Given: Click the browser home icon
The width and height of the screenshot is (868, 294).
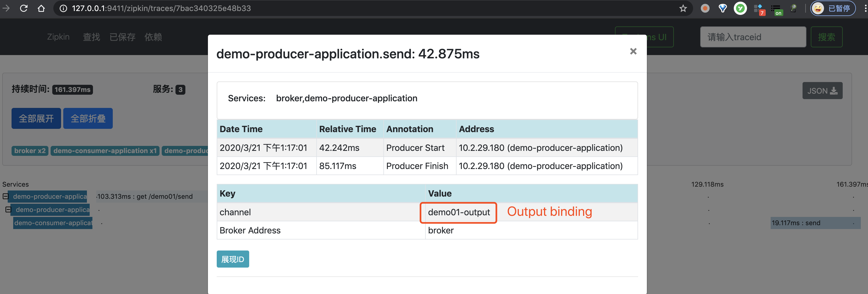Looking at the screenshot, I should pyautogui.click(x=41, y=9).
